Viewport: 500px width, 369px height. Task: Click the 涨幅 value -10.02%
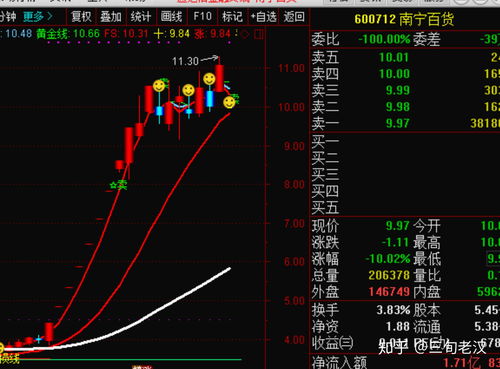coord(388,259)
